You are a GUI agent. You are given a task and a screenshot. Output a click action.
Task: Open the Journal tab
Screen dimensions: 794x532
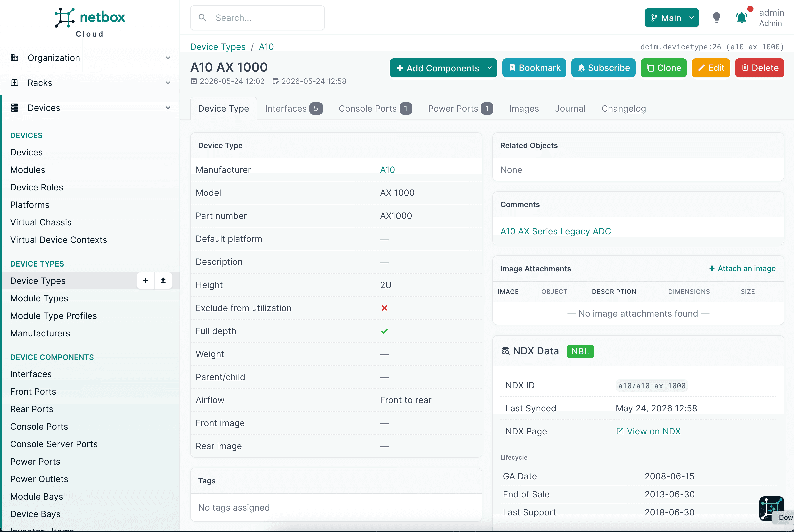click(x=570, y=109)
